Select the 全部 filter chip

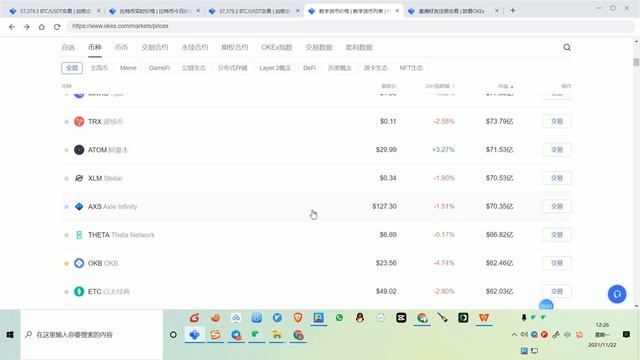(72, 68)
